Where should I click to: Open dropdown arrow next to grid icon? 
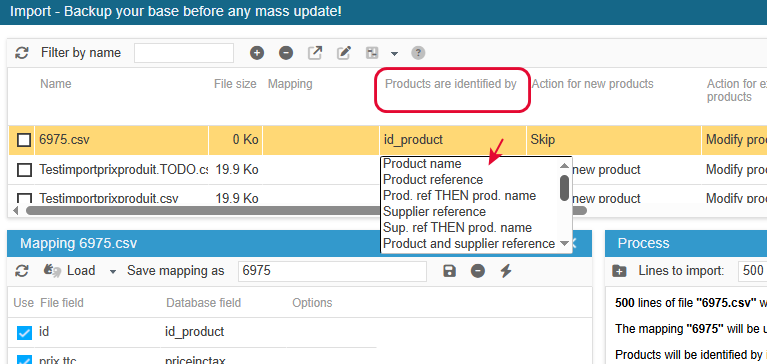click(394, 53)
